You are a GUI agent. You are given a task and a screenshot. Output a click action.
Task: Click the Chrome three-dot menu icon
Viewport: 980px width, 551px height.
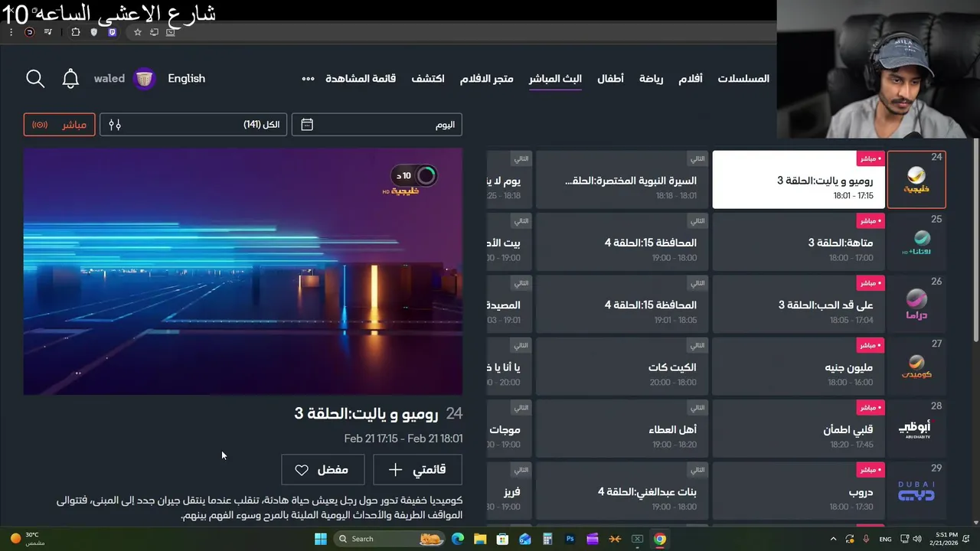coord(11,32)
